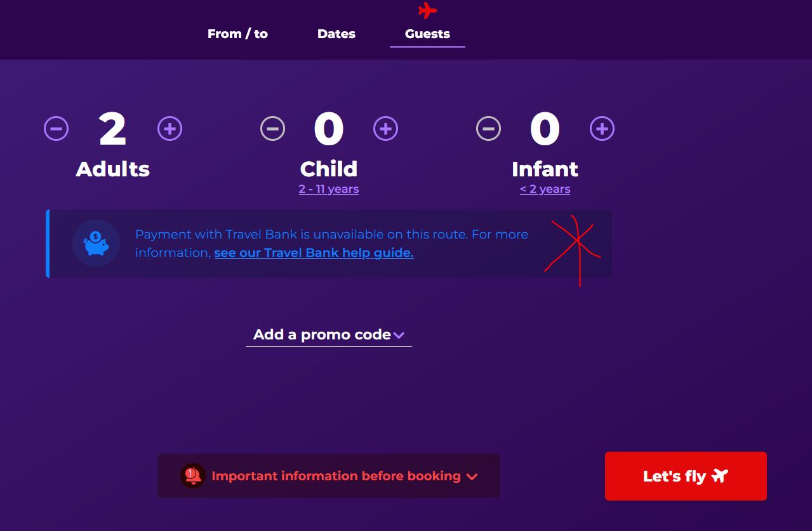Image resolution: width=812 pixels, height=531 pixels.
Task: Click the airplane icon in Let's fly
Action: [720, 475]
